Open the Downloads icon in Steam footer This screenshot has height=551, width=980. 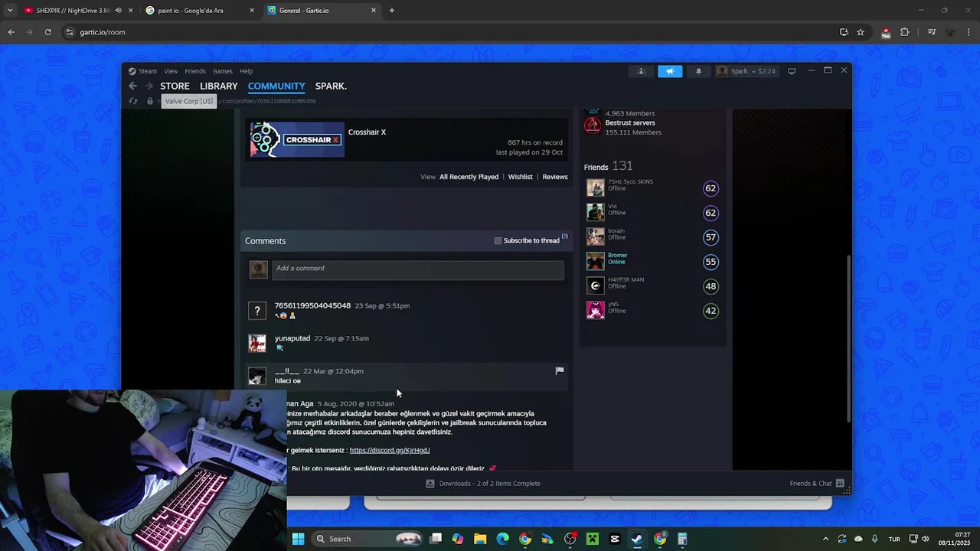(430, 484)
